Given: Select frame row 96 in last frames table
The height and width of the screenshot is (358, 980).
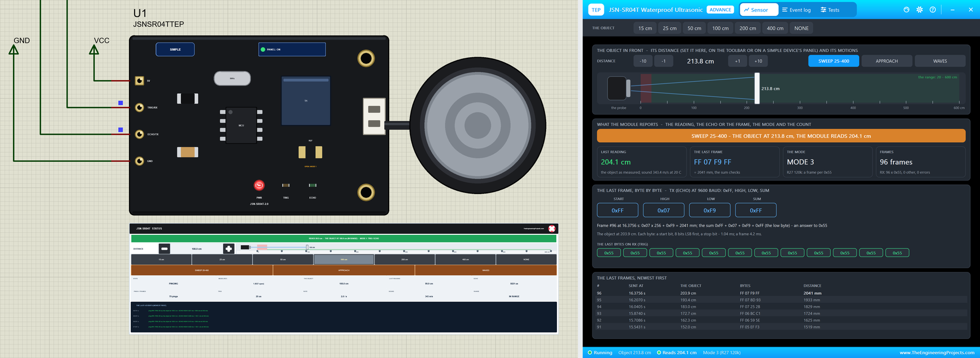Looking at the screenshot, I should click(x=781, y=293).
